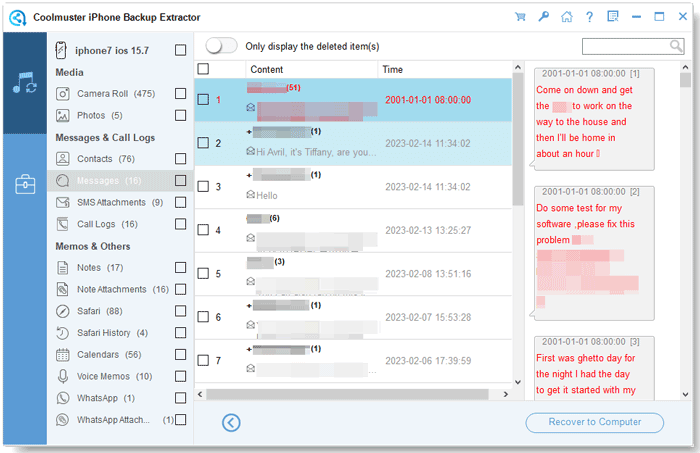Sort by the Time column header
The height and width of the screenshot is (453, 700).
[x=445, y=70]
